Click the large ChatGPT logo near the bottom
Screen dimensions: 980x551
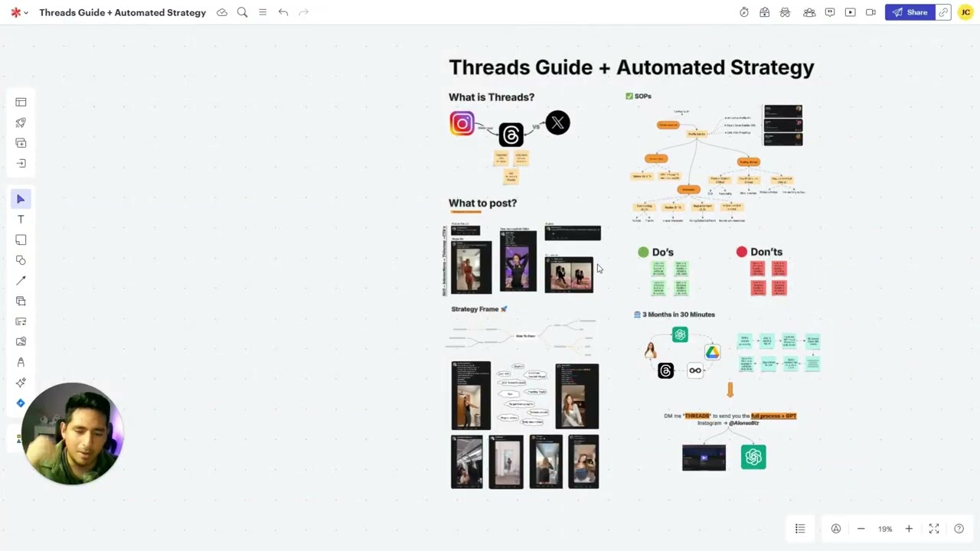click(753, 457)
